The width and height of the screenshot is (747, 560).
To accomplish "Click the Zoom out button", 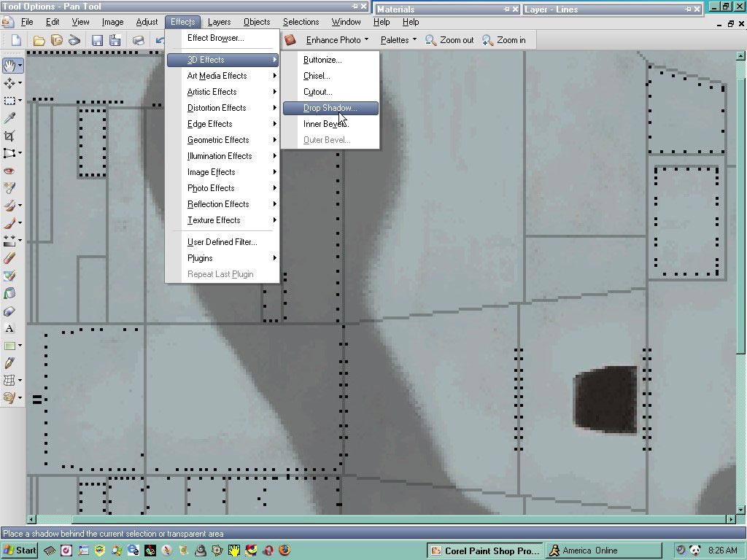I will [449, 40].
